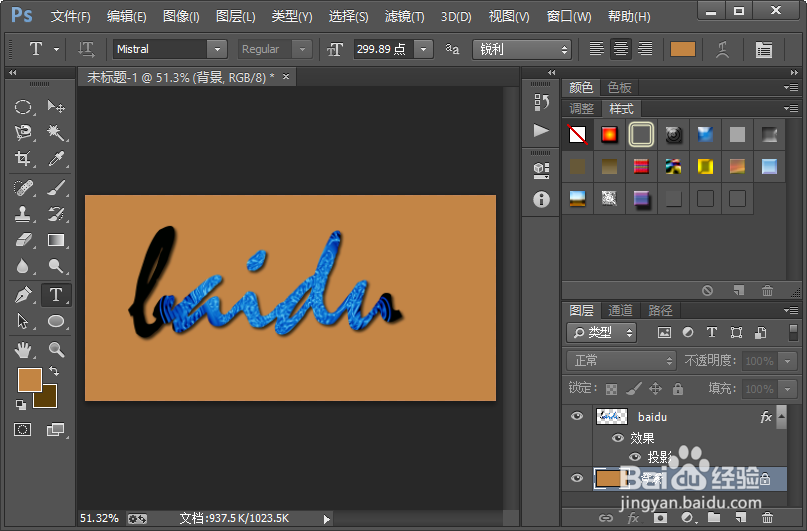The image size is (807, 531).
Task: Open the font size dropdown
Action: coord(424,49)
